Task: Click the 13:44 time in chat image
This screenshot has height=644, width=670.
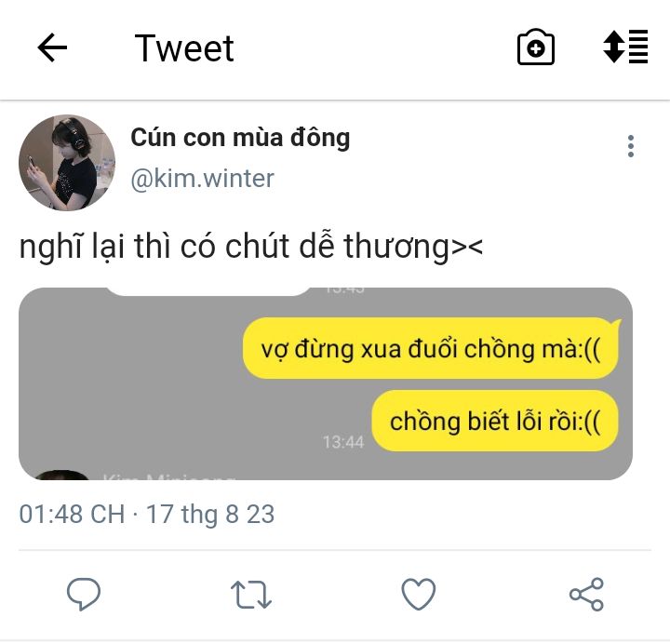Action: click(343, 442)
